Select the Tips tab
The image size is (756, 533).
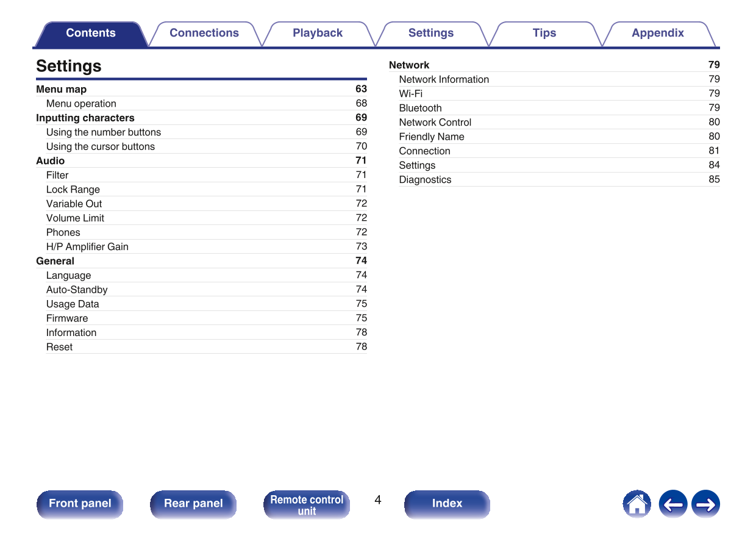pyautogui.click(x=544, y=34)
